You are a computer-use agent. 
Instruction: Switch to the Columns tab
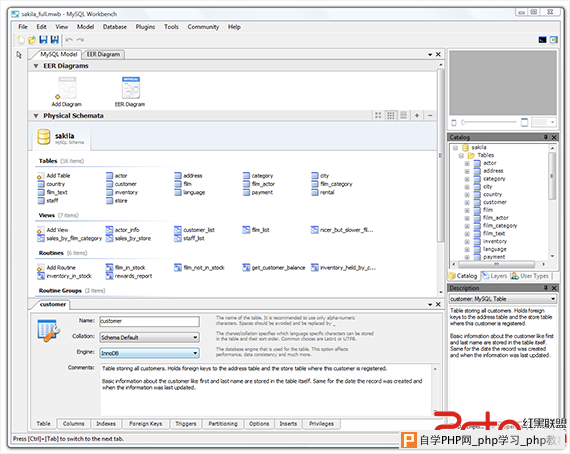(x=73, y=423)
